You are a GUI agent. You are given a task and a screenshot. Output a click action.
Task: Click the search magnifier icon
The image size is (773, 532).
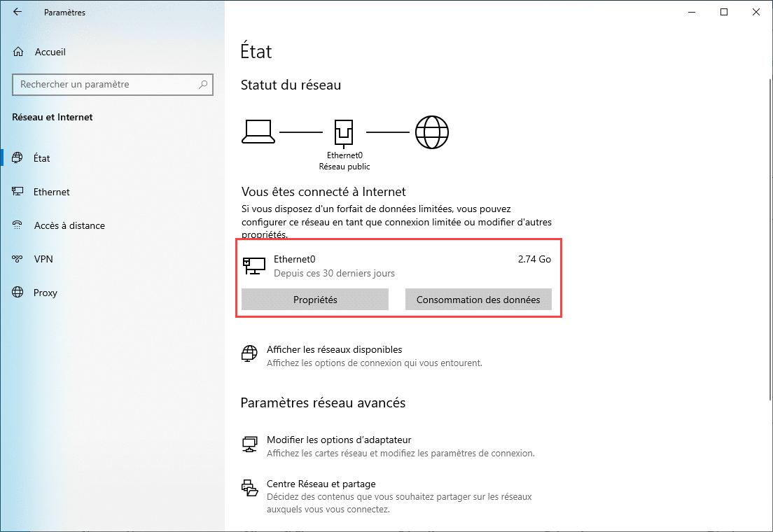pyautogui.click(x=202, y=84)
